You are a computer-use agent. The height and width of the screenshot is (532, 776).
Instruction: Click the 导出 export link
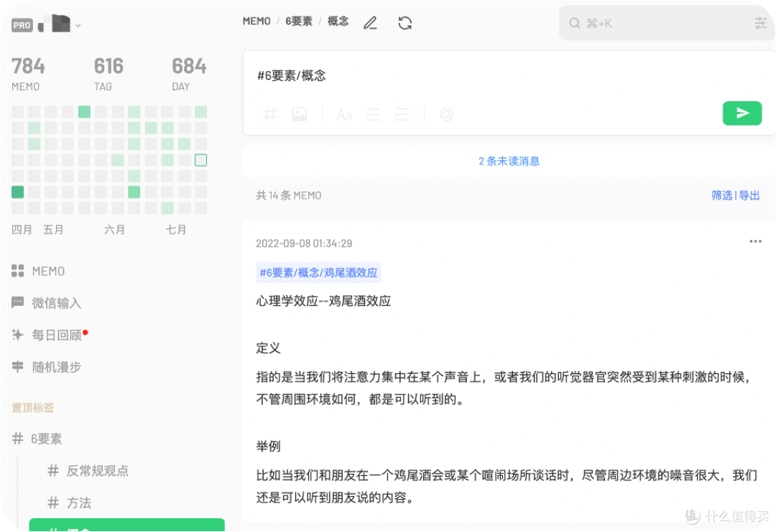(x=749, y=195)
